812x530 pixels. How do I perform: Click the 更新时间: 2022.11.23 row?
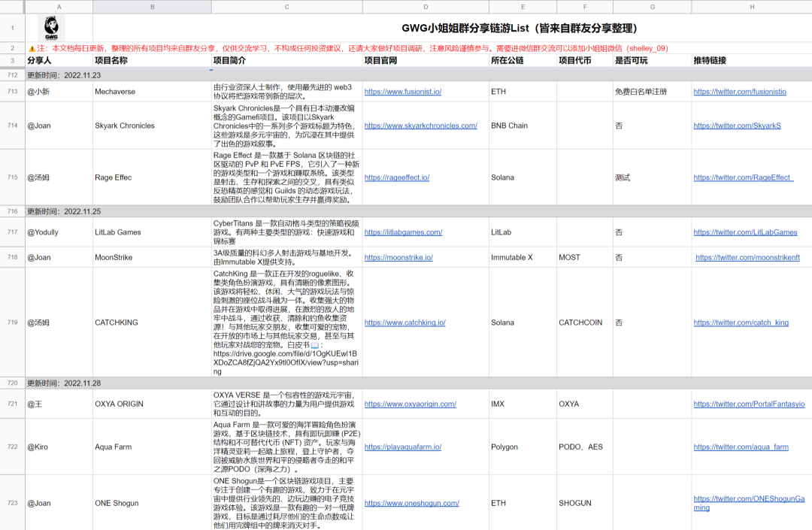point(419,75)
